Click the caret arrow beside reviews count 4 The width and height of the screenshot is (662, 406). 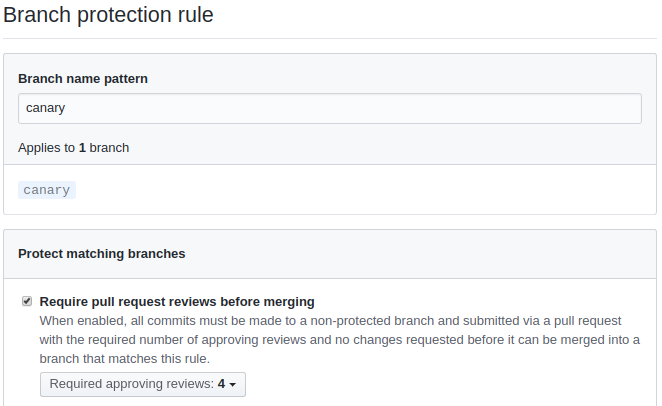point(233,385)
